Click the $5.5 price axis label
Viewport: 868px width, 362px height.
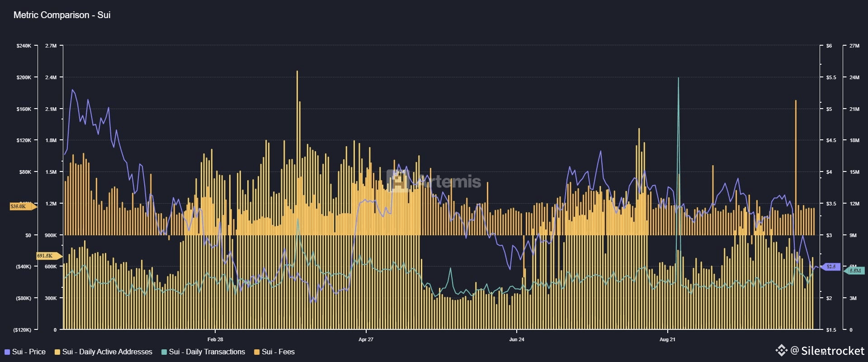point(831,77)
